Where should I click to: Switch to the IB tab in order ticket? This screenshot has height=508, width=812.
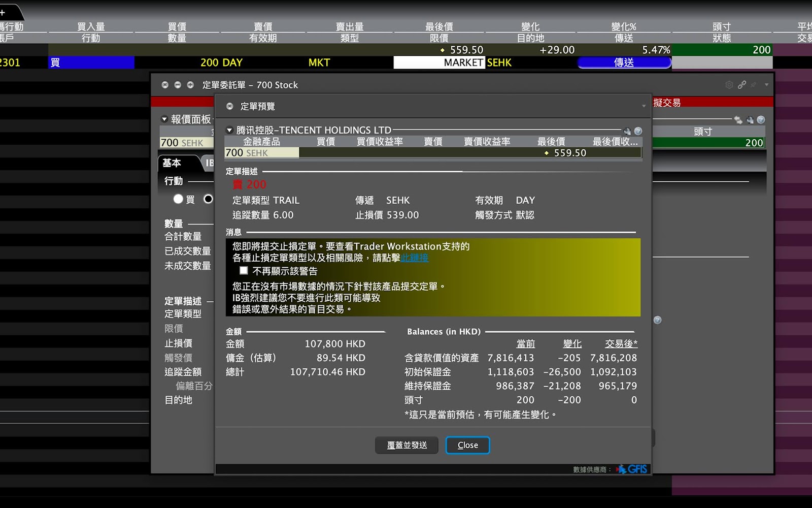point(208,163)
